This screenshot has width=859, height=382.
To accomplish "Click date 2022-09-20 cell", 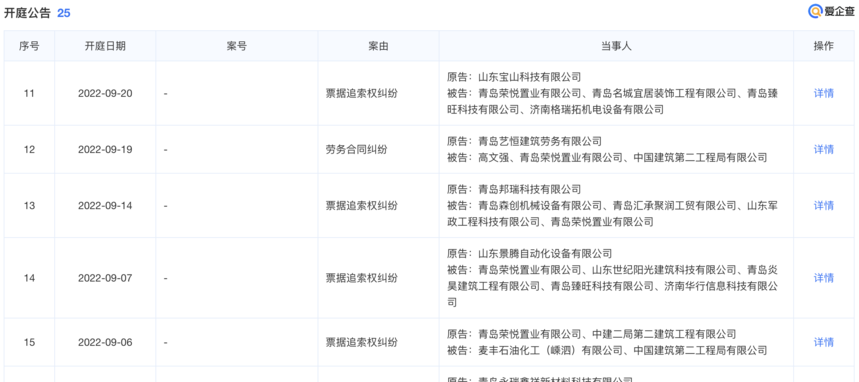I will [x=105, y=94].
